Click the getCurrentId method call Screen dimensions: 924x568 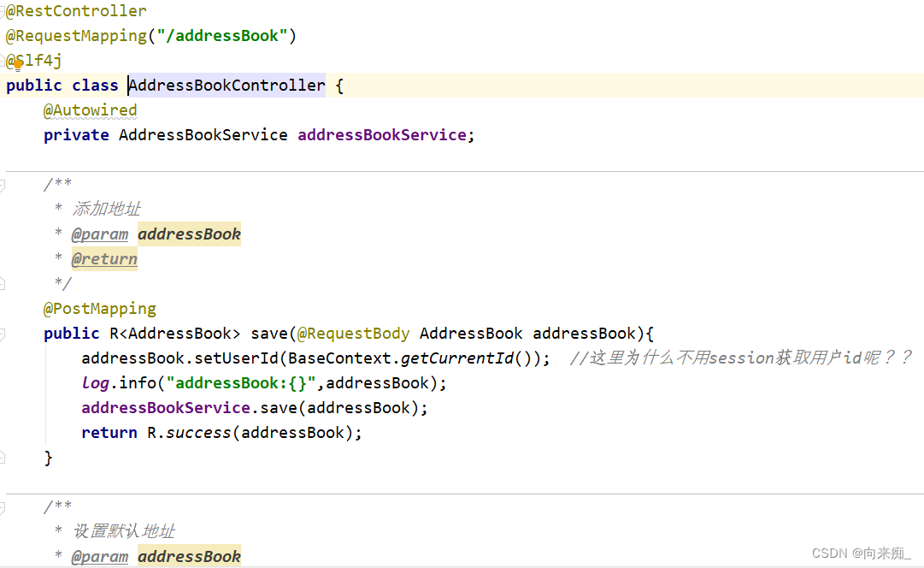(457, 358)
